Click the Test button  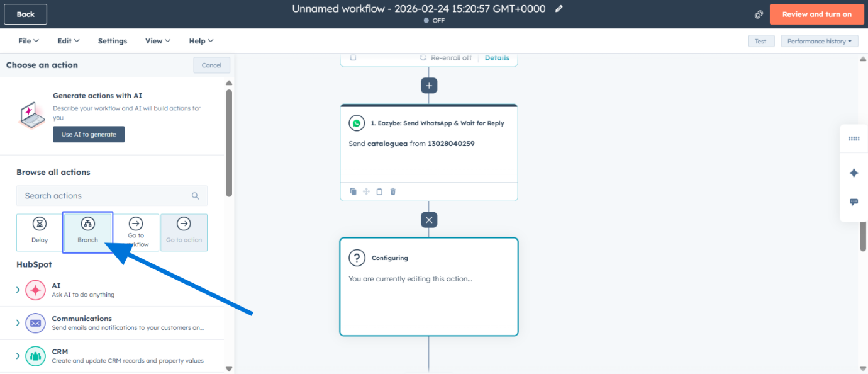click(x=760, y=41)
